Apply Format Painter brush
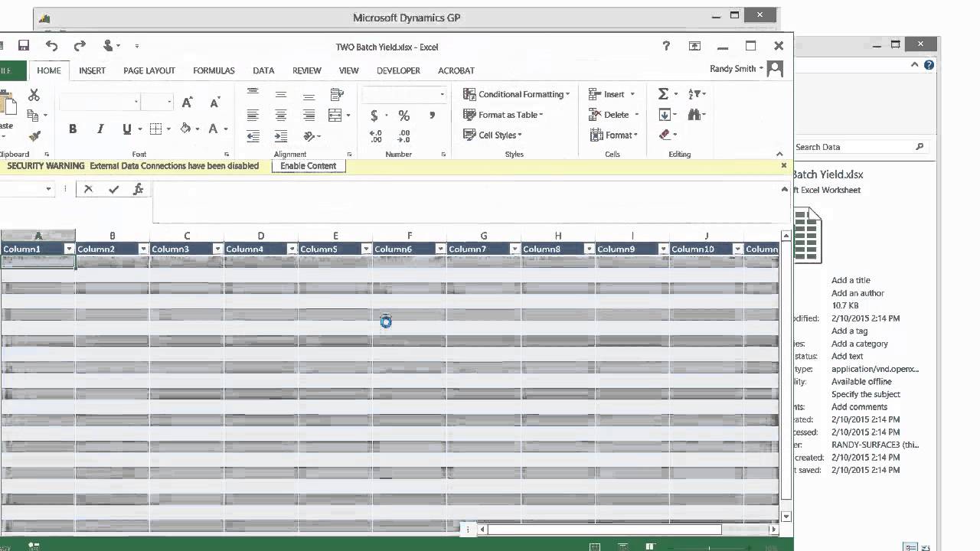The width and height of the screenshot is (980, 551). click(34, 135)
